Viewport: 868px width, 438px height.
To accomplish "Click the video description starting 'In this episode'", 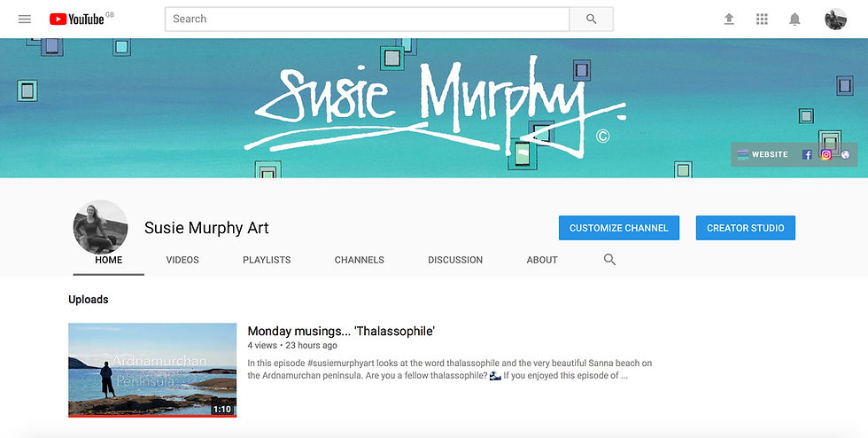I will 450,369.
